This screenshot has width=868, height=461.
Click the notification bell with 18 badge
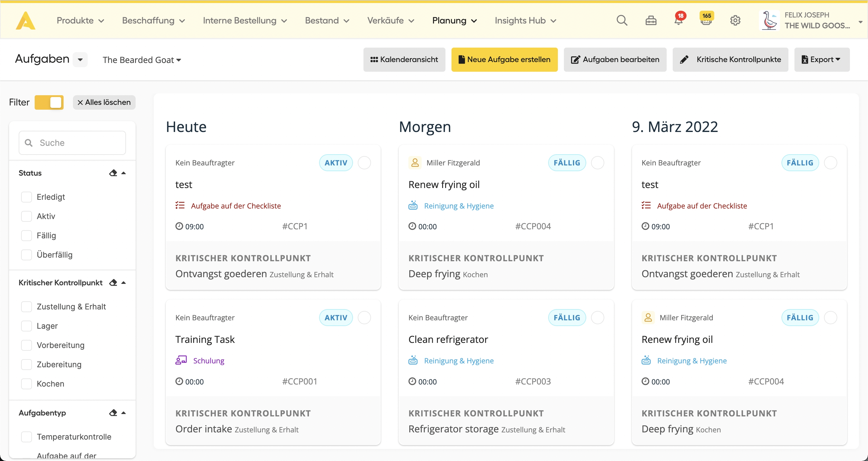(x=678, y=20)
